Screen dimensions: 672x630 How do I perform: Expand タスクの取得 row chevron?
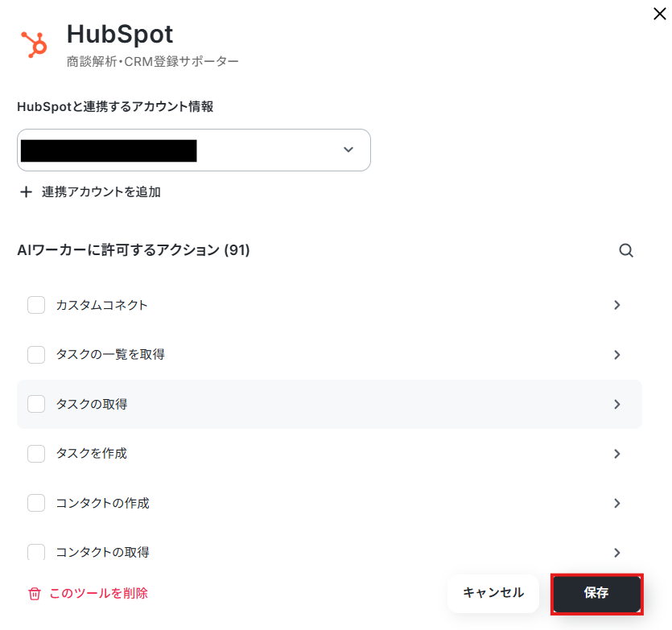[616, 404]
